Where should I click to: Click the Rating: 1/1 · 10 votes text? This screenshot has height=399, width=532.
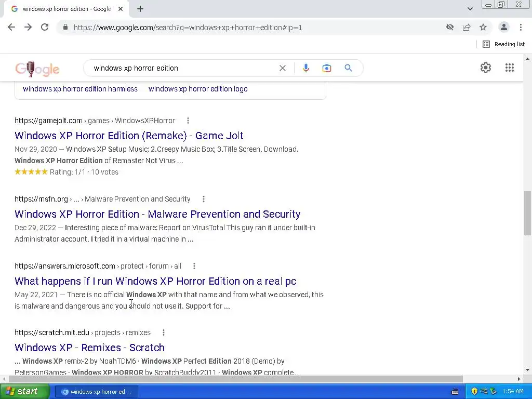pyautogui.click(x=84, y=172)
